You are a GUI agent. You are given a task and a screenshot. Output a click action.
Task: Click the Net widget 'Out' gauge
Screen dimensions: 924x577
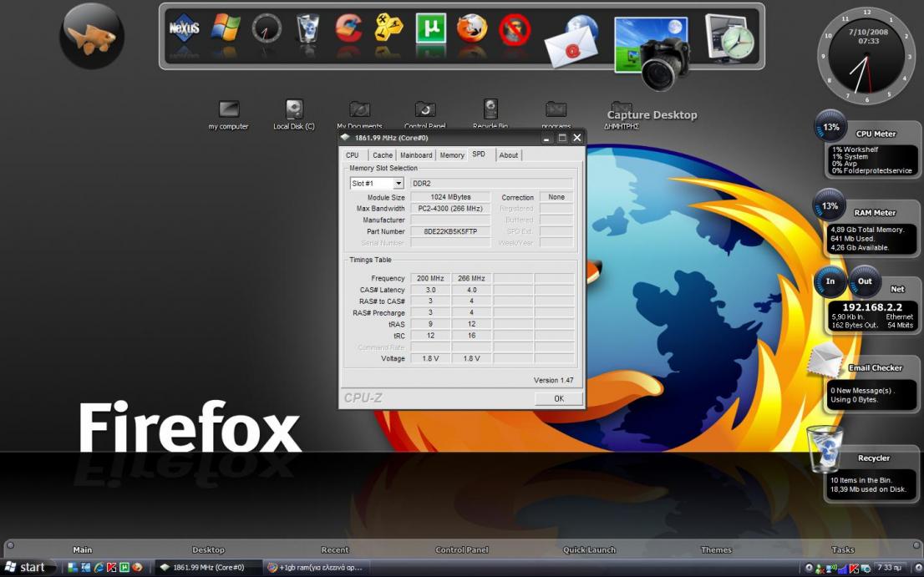pyautogui.click(x=865, y=281)
